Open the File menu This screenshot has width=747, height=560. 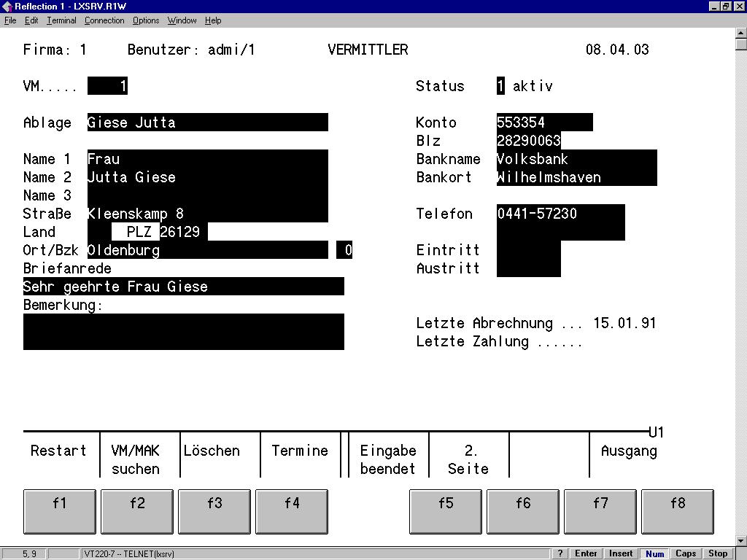click(x=10, y=20)
